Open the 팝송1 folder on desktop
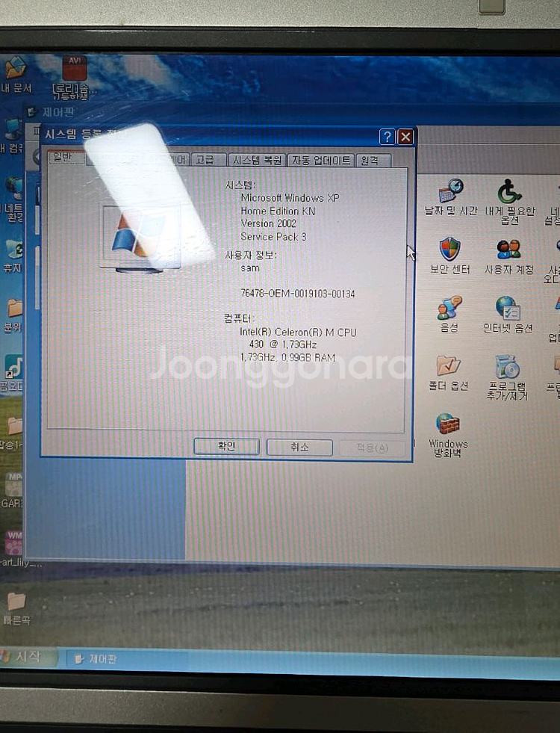 (x=11, y=433)
